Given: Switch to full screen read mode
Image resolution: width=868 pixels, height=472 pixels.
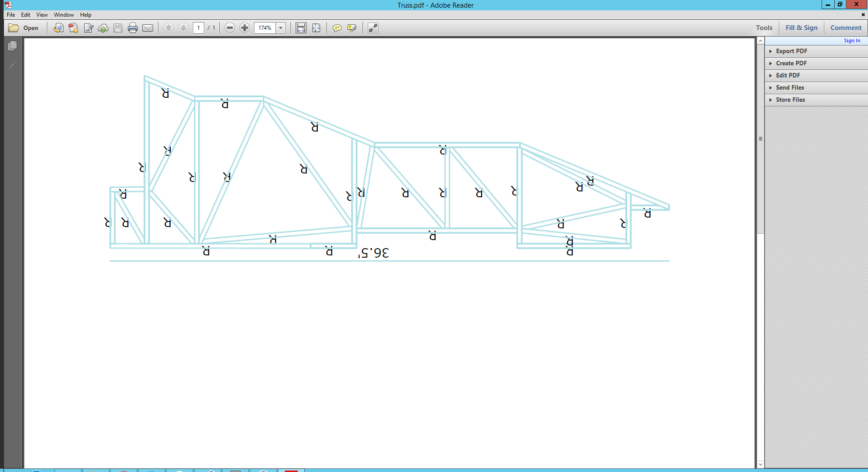Looking at the screenshot, I should [373, 28].
